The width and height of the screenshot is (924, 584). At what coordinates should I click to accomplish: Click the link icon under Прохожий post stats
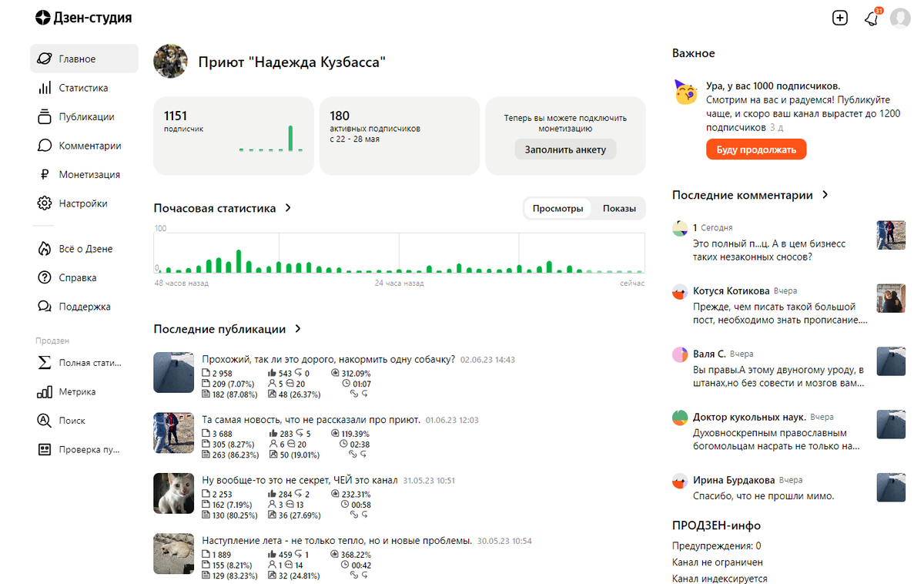tap(354, 393)
